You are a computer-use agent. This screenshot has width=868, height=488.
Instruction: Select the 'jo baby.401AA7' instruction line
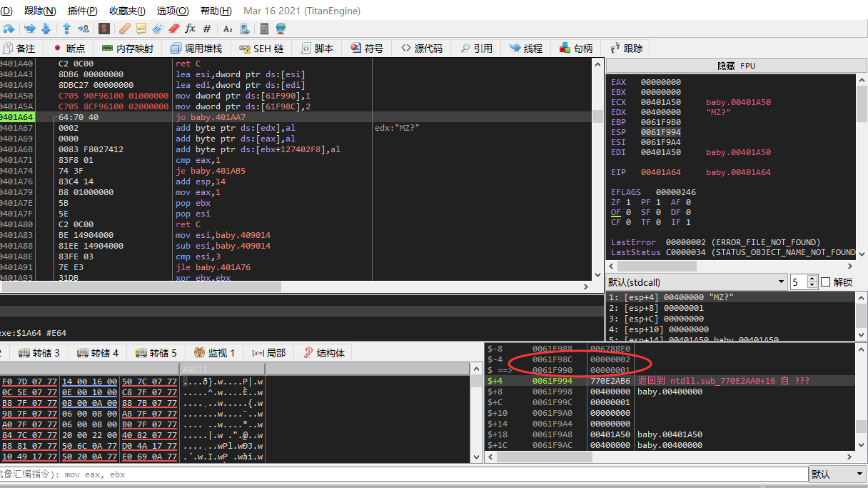(x=296, y=117)
